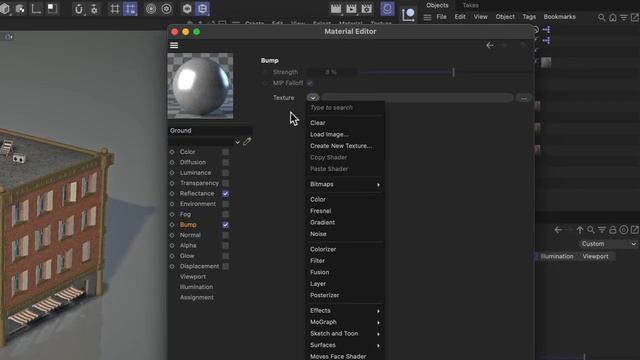This screenshot has height=360, width=640.
Task: Disable the Reflectance channel checkbox
Action: click(x=225, y=193)
